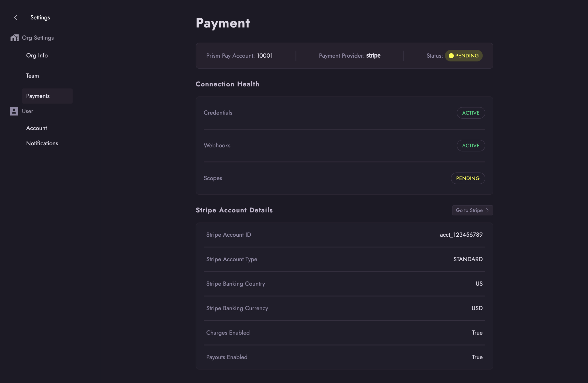Open the Team settings page

pyautogui.click(x=32, y=76)
